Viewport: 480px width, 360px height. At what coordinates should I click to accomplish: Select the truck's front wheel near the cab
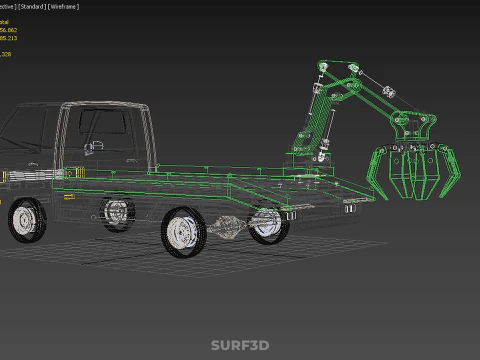pos(27,220)
